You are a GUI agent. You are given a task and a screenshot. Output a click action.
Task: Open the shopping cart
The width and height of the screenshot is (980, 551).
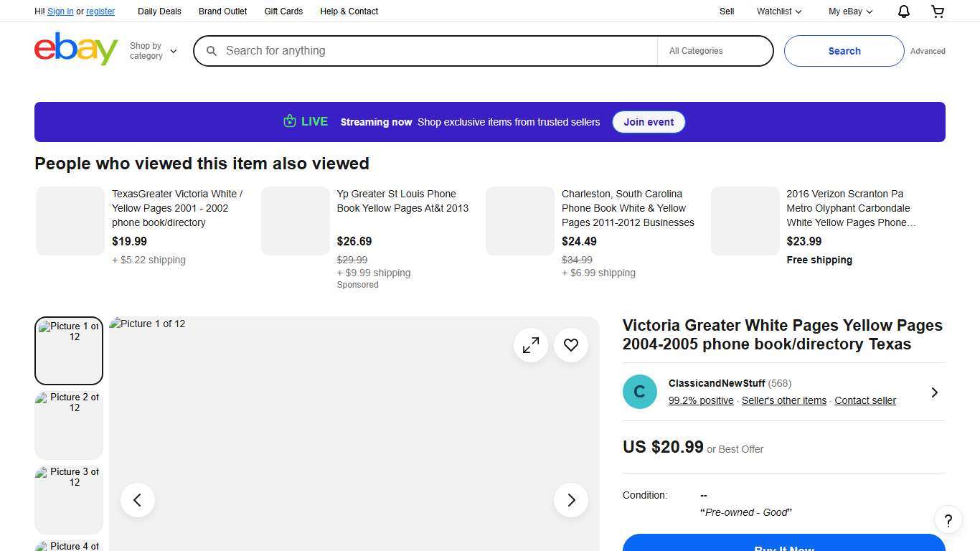pyautogui.click(x=937, y=11)
